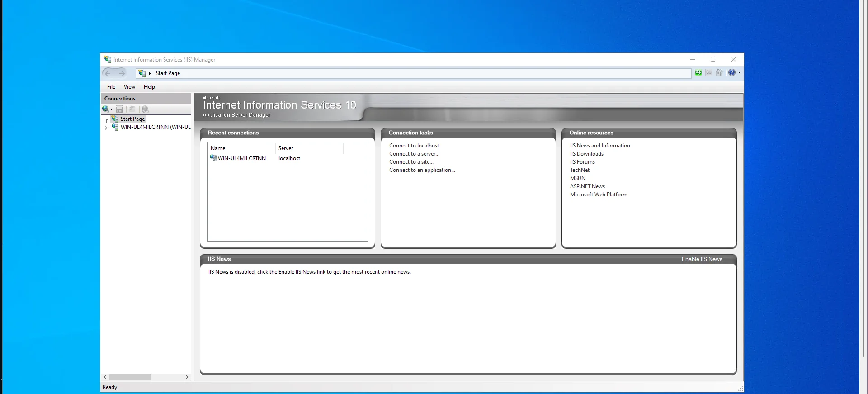
Task: Click the Up folder icon in Connections toolbar
Action: (x=132, y=109)
